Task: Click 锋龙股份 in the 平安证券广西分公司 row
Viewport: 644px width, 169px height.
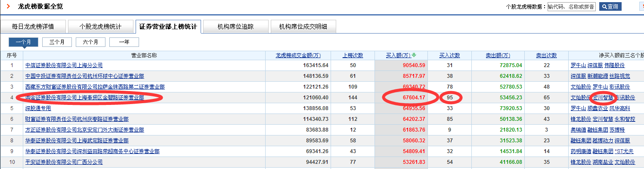Action: pos(581,162)
